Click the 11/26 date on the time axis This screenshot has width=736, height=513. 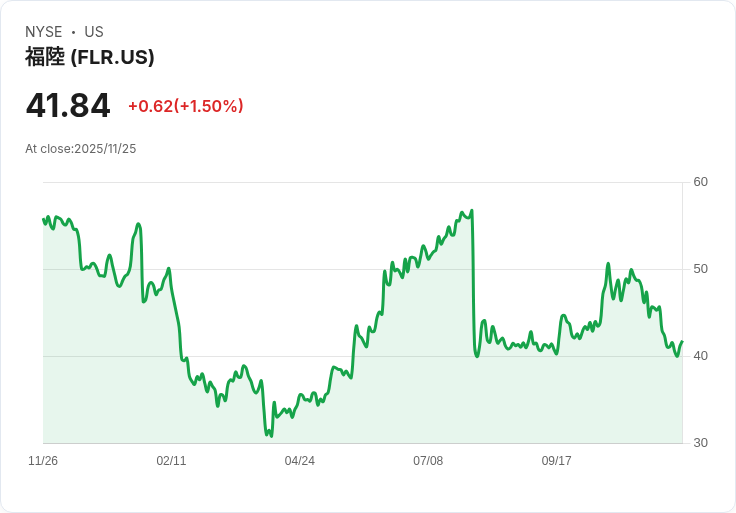point(43,461)
